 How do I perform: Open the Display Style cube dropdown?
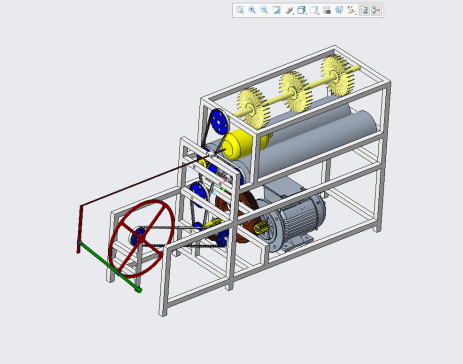302,10
